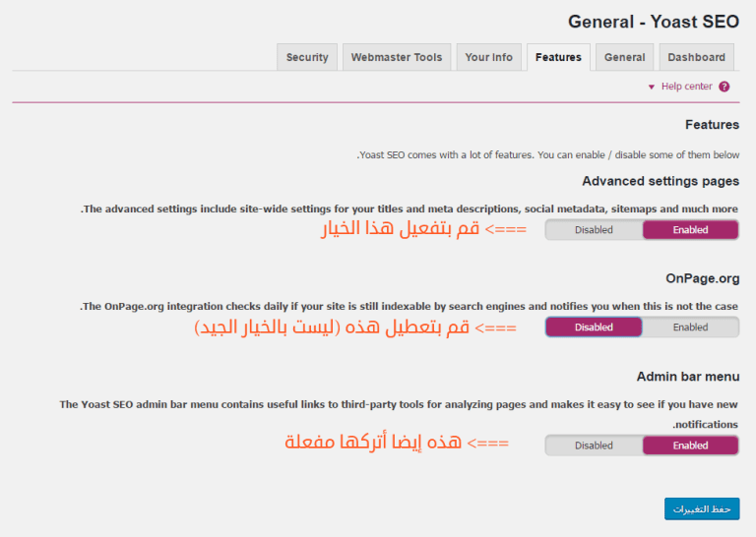This screenshot has height=537, width=756.
Task: Click the blue save changes button
Action: point(702,509)
